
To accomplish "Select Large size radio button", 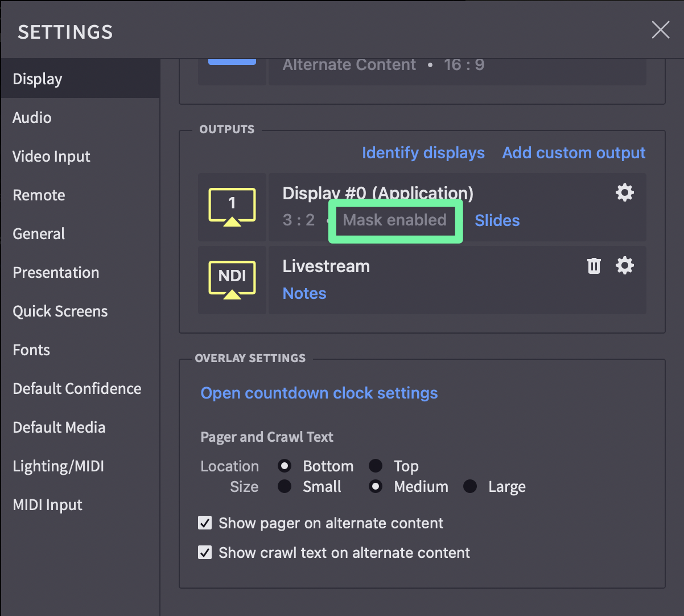I will click(470, 487).
